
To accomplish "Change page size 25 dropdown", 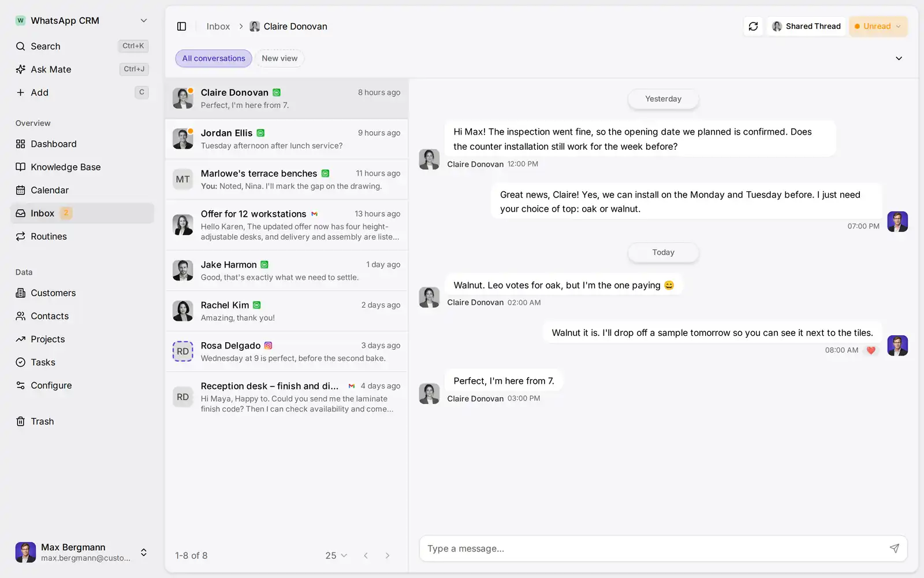I will coord(336,555).
